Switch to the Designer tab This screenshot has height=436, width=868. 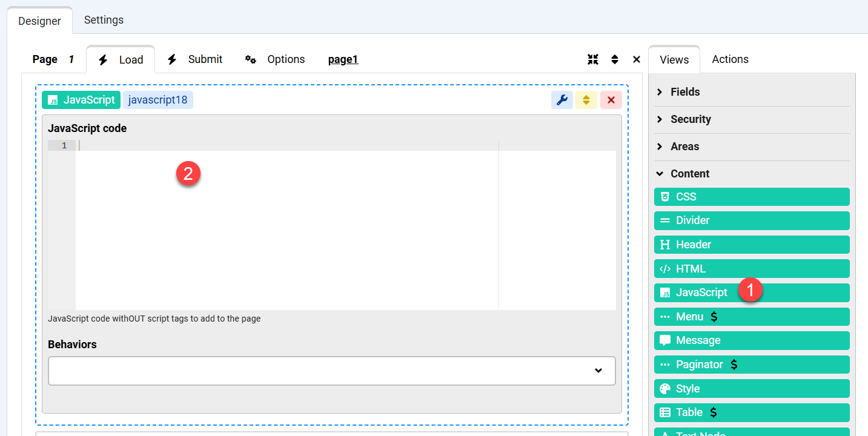(39, 21)
